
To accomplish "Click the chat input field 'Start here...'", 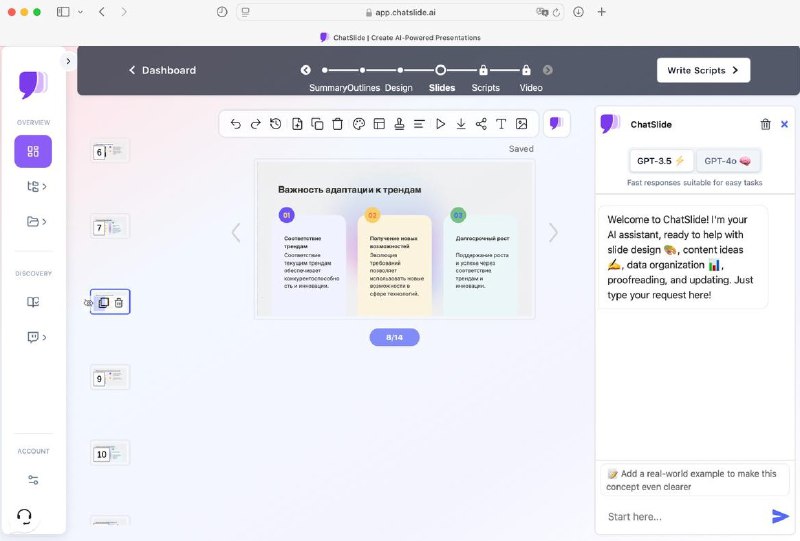I will coord(680,516).
